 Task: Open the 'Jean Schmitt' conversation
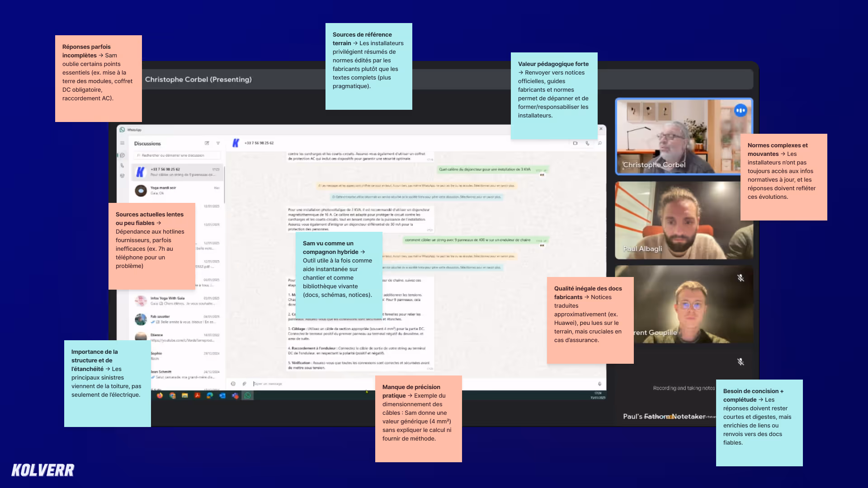pos(186,374)
